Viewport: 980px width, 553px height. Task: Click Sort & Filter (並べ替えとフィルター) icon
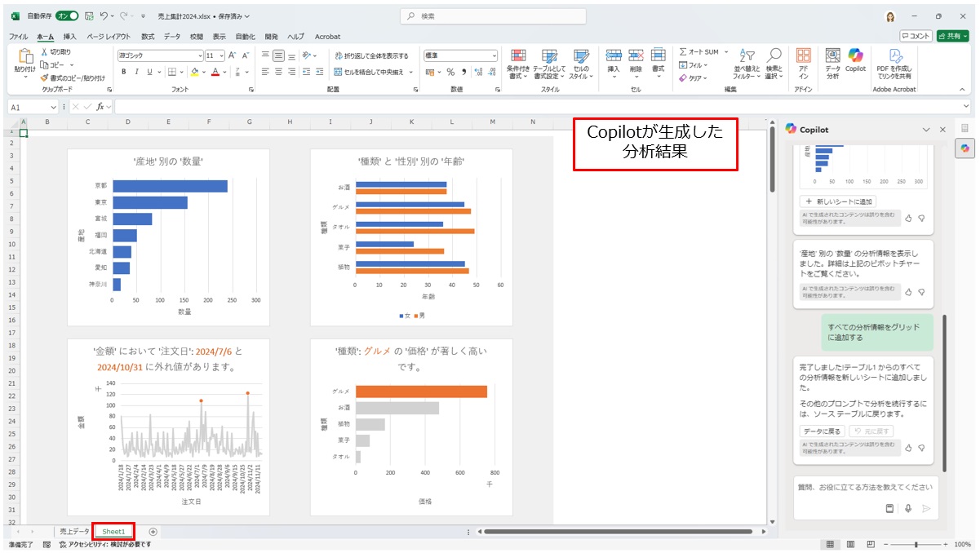[x=747, y=55]
